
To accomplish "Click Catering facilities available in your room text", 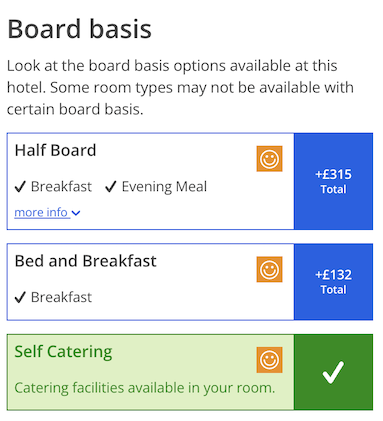I will pos(145,388).
